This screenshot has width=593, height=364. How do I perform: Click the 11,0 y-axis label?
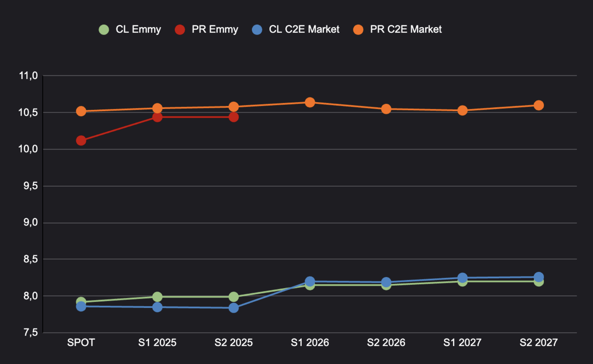click(x=28, y=76)
